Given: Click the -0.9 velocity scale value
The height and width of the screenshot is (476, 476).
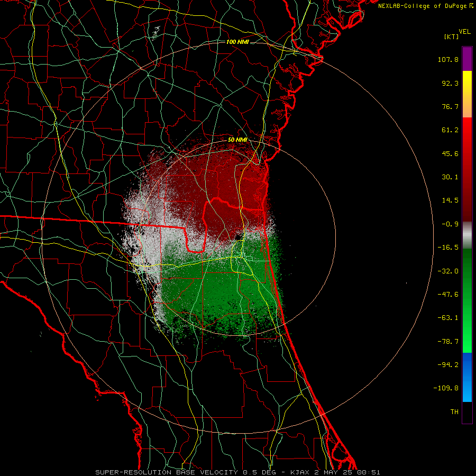Looking at the screenshot, I should click(x=450, y=224).
